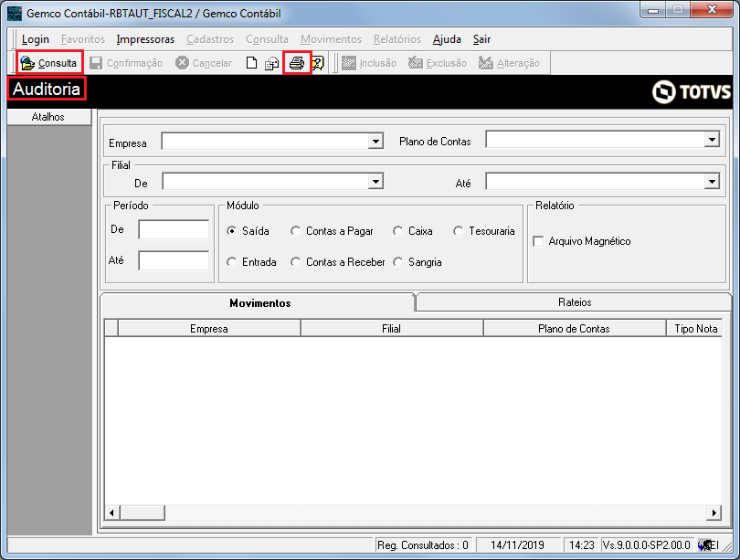This screenshot has height=560, width=740.
Task: Switch to the Movimentos tab
Action: point(258,303)
